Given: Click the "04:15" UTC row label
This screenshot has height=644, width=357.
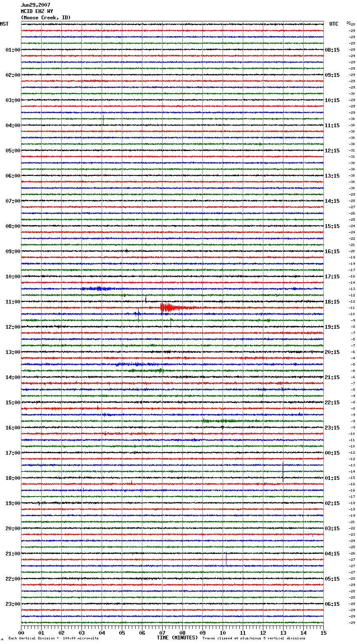Looking at the screenshot, I should pos(332,554).
